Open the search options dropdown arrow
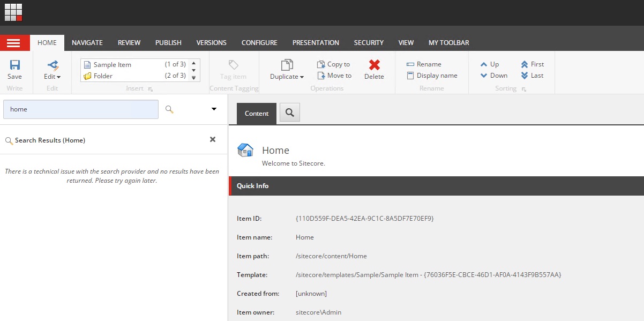This screenshot has width=644, height=321. 214,109
